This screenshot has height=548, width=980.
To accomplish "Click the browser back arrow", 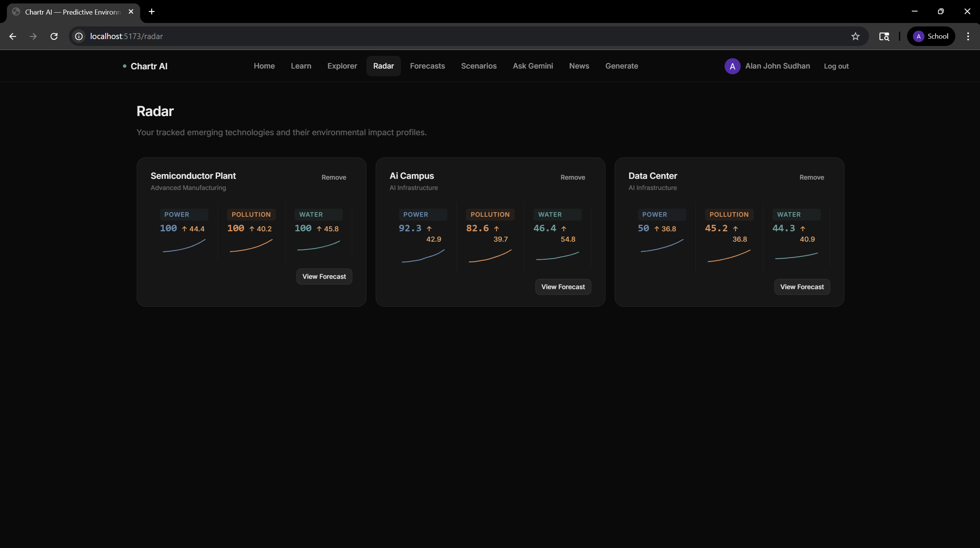I will (13, 36).
